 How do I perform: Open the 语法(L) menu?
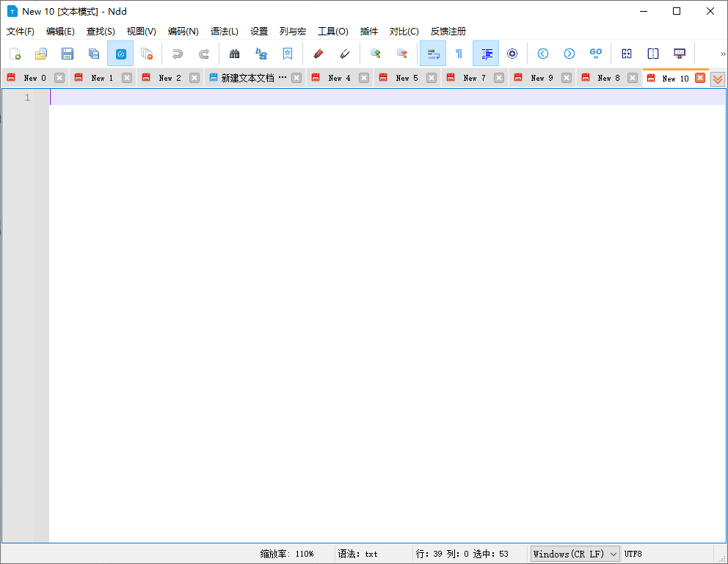click(x=225, y=32)
